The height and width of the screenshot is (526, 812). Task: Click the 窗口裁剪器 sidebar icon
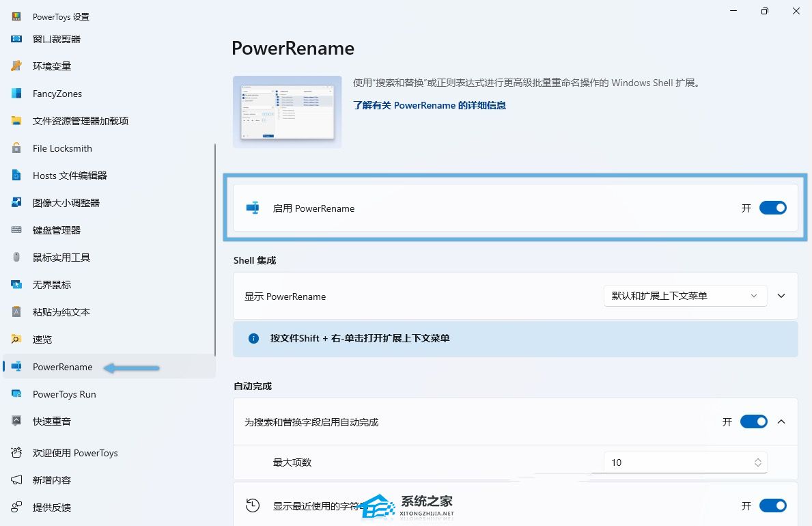tap(16, 39)
